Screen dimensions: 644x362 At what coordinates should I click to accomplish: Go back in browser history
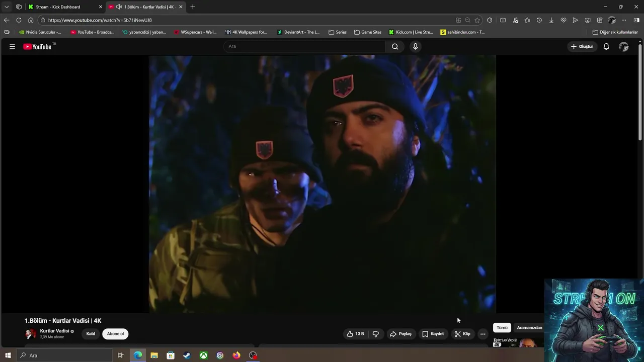click(6, 20)
